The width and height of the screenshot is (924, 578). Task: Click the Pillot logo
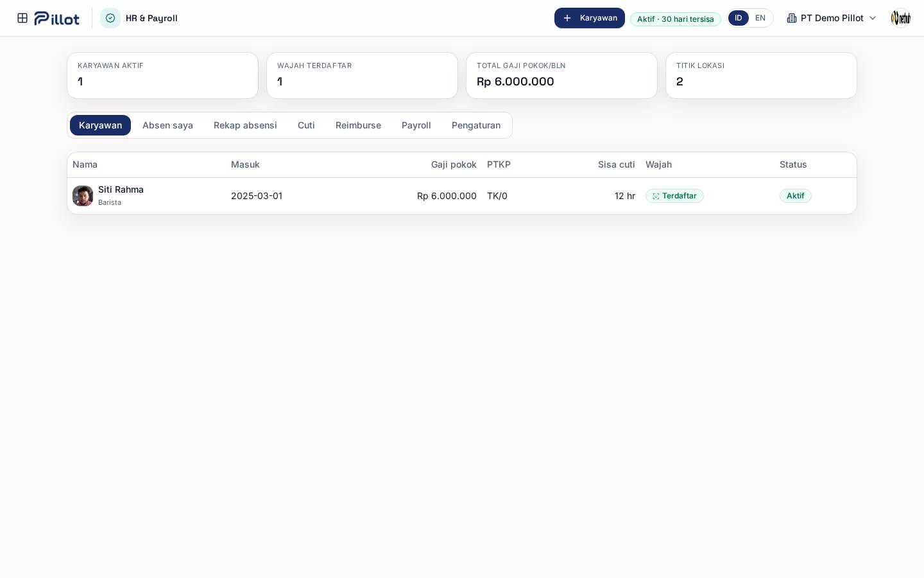[x=57, y=18]
